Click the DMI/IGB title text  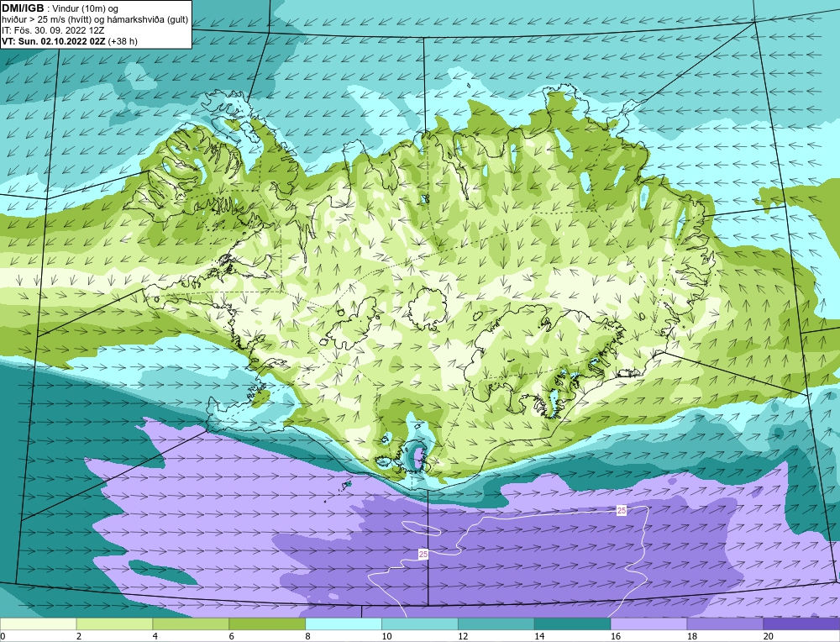click(23, 8)
